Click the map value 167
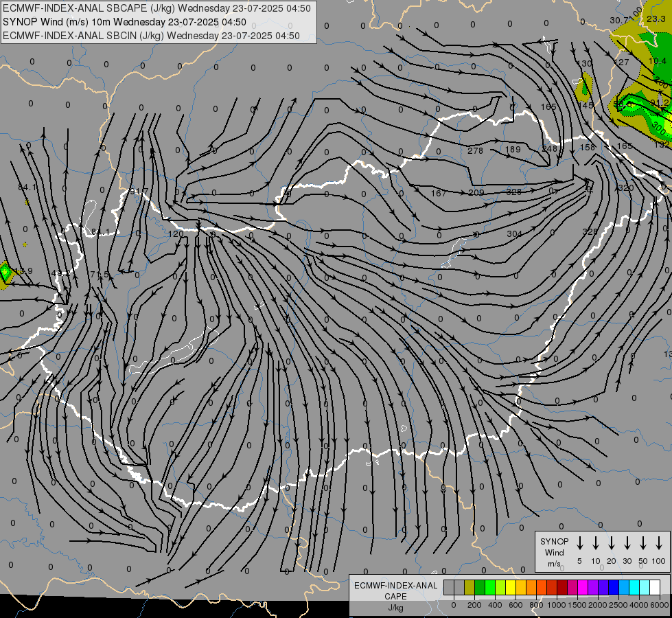The height and width of the screenshot is (618, 672). point(439,194)
